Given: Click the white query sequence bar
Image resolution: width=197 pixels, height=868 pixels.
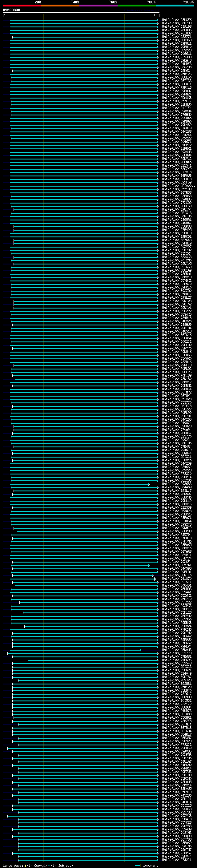Looking at the screenshot, I should pyautogui.click(x=81, y=12).
